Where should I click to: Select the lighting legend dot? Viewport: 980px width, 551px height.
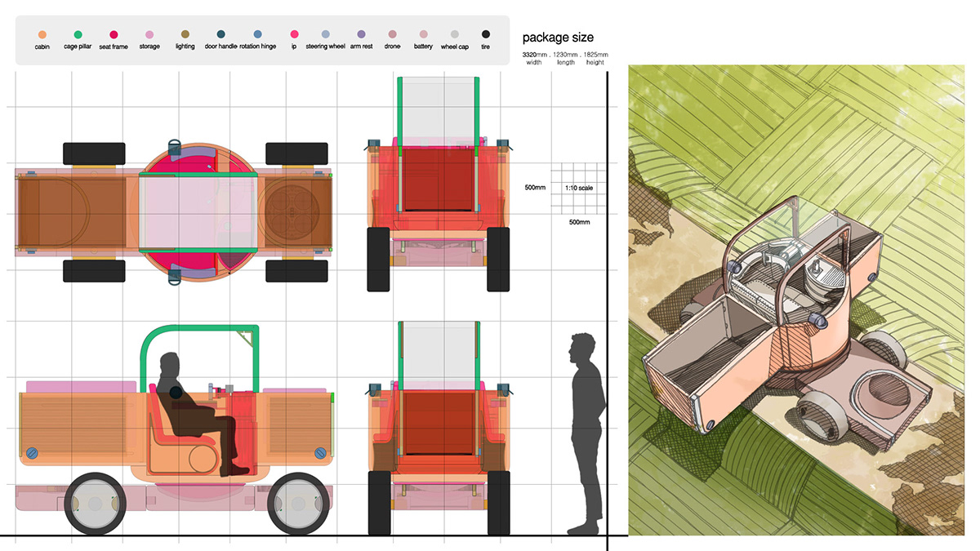pos(185,33)
